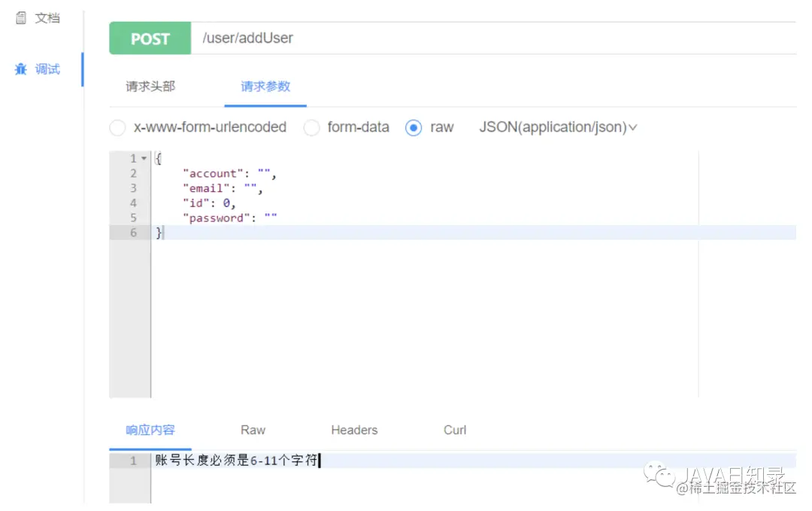Image resolution: width=812 pixels, height=511 pixels.
Task: Collapse the JSON fold arrow on line 1
Action: (144, 159)
